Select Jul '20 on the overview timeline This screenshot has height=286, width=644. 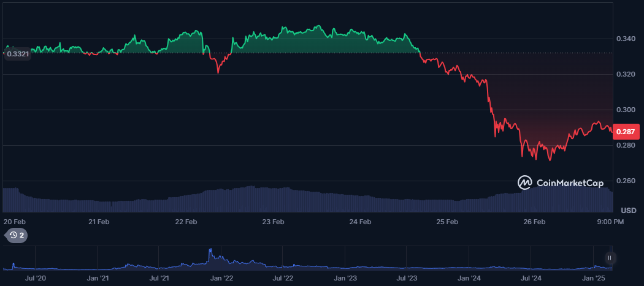click(x=36, y=278)
